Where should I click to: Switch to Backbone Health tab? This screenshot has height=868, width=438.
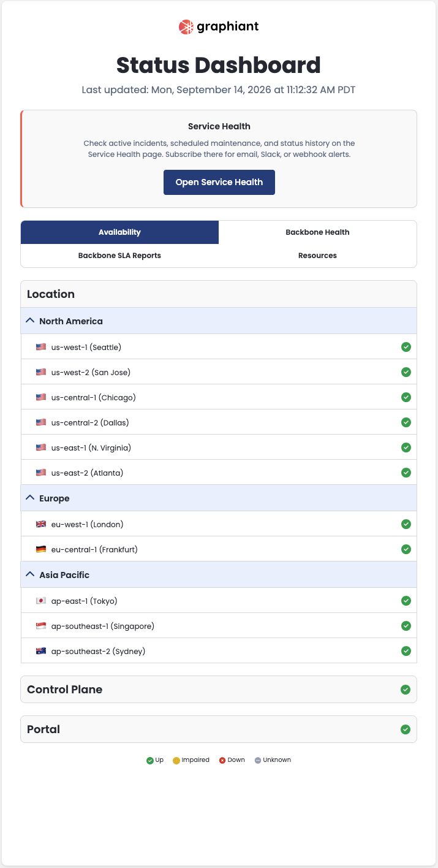(x=317, y=232)
